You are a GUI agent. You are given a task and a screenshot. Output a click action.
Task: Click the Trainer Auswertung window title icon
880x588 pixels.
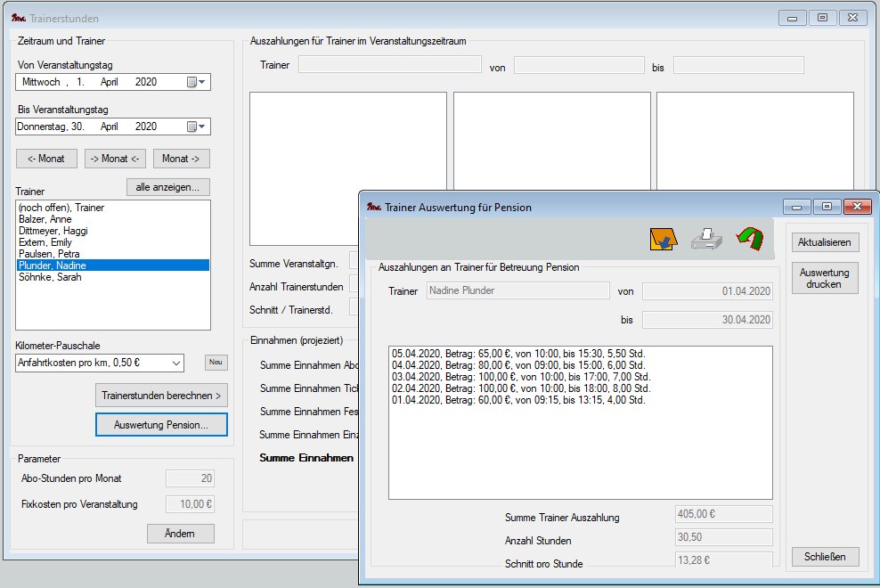pos(374,207)
